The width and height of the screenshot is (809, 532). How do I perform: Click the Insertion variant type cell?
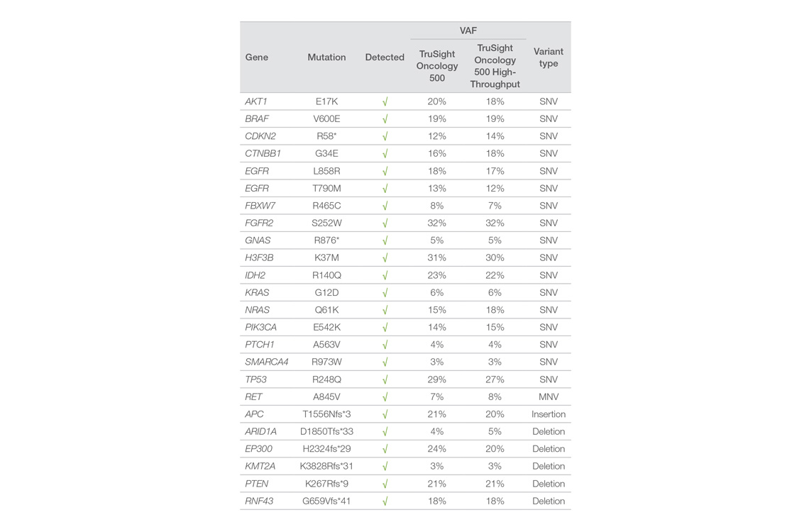click(549, 414)
